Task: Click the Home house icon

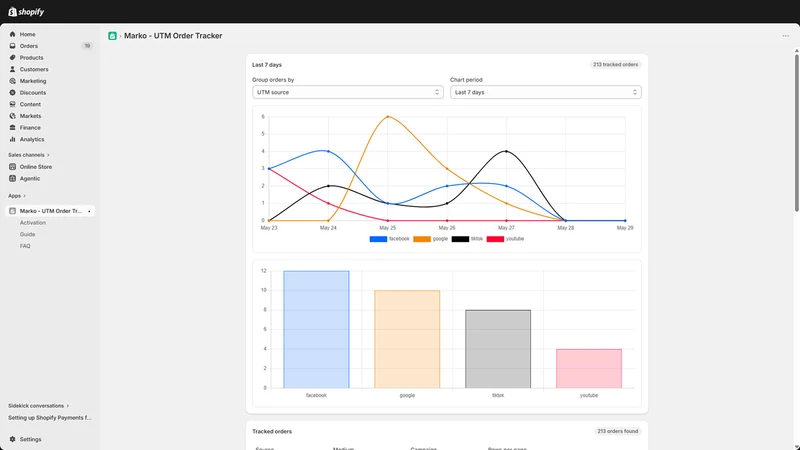Action: coord(13,34)
